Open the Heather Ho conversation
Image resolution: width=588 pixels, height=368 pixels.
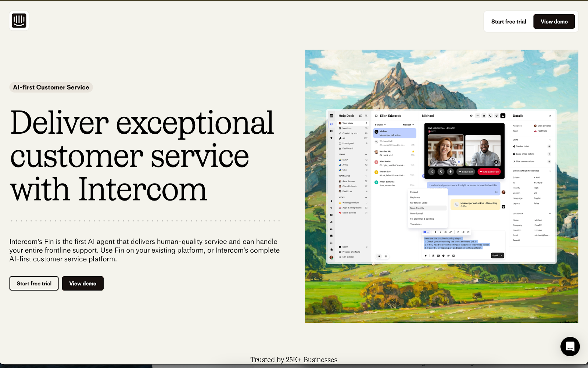point(395,153)
